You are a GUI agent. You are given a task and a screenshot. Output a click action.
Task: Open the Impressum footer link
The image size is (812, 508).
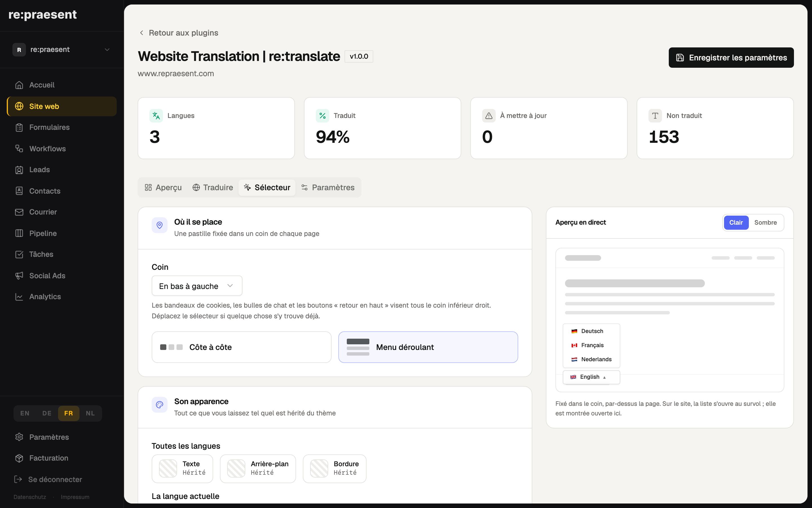(x=75, y=497)
